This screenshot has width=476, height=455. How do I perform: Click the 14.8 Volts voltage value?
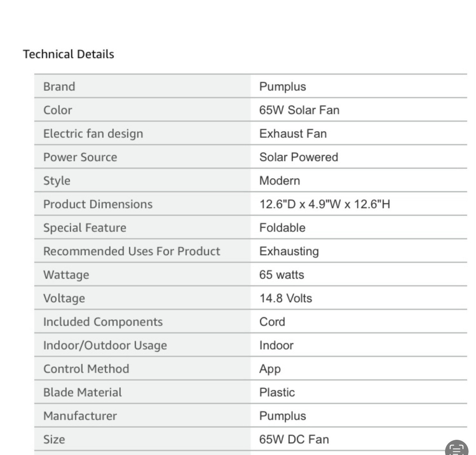[286, 298]
